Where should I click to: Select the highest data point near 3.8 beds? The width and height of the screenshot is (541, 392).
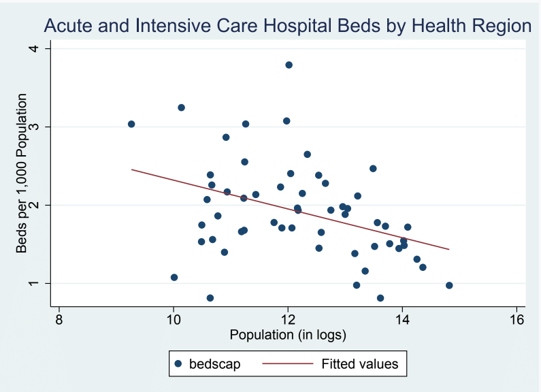click(289, 65)
